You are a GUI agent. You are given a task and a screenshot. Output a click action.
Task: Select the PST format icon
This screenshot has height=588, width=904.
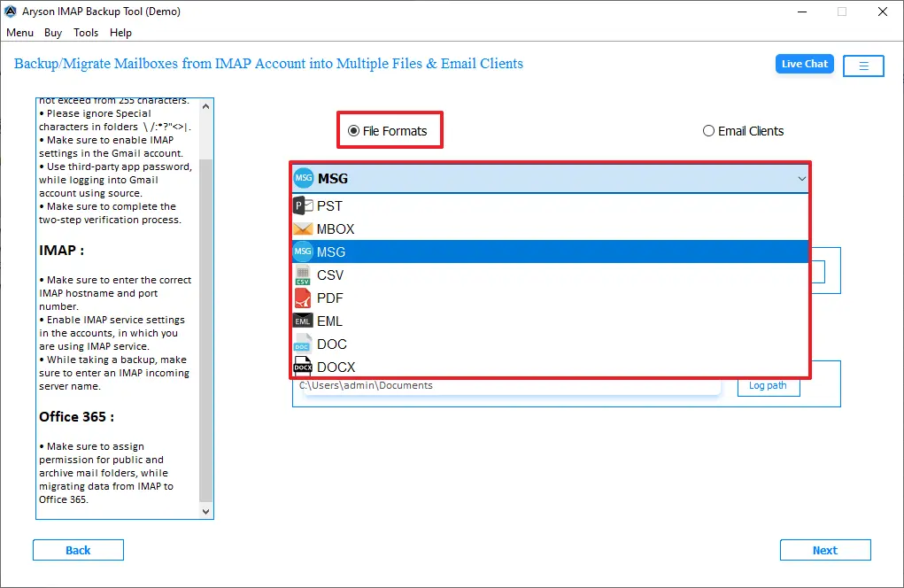click(x=302, y=205)
